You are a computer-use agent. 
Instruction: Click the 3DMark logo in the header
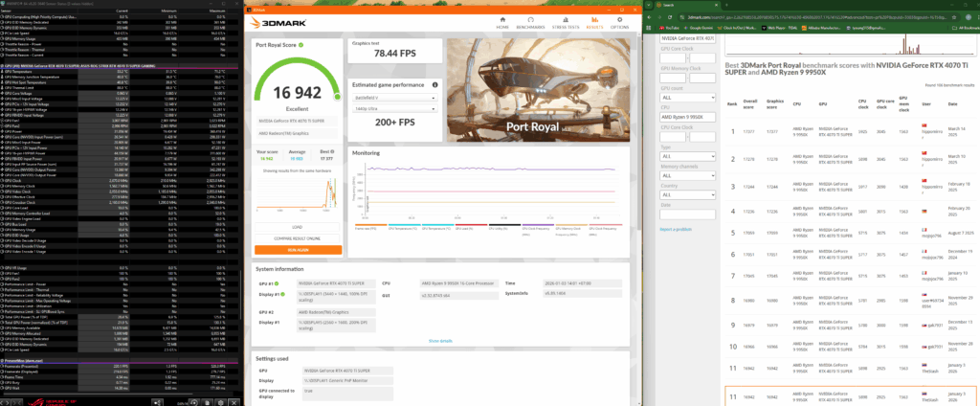pos(277,23)
